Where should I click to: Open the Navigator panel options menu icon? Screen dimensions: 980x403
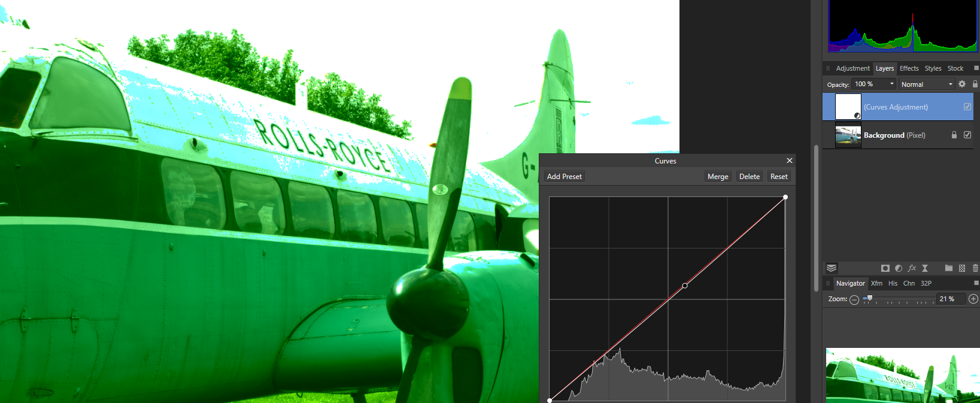[x=976, y=283]
